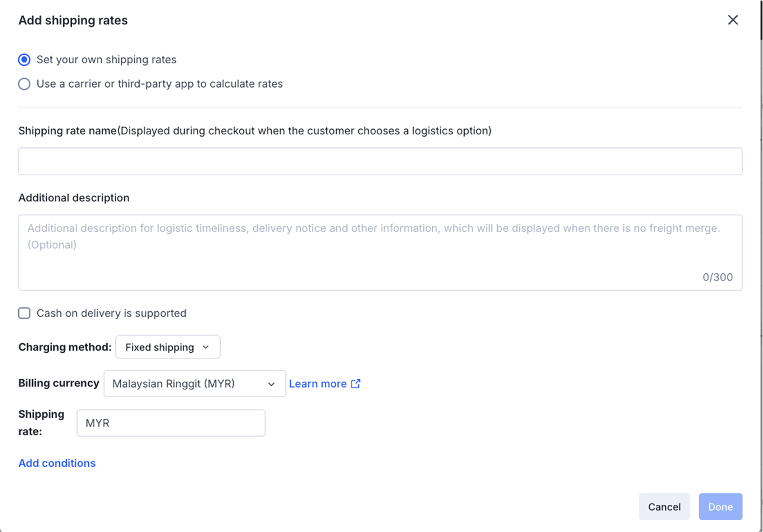Click the Add conditions link
Image resolution: width=763 pixels, height=532 pixels.
click(x=57, y=463)
